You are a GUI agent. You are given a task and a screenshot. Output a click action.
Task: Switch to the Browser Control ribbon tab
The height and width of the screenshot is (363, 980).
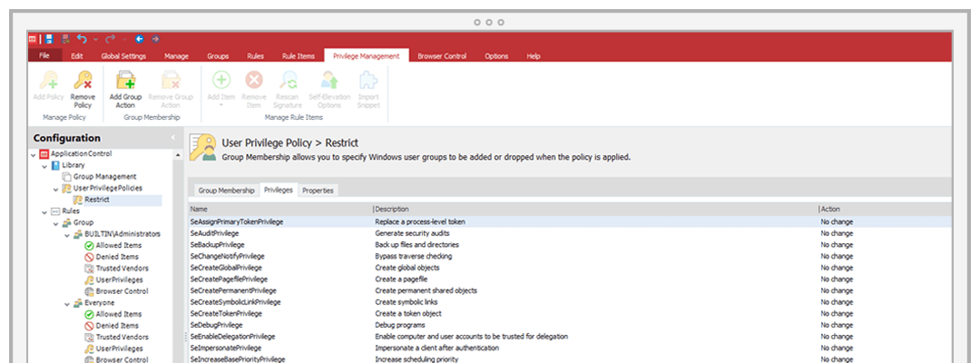[x=443, y=56]
